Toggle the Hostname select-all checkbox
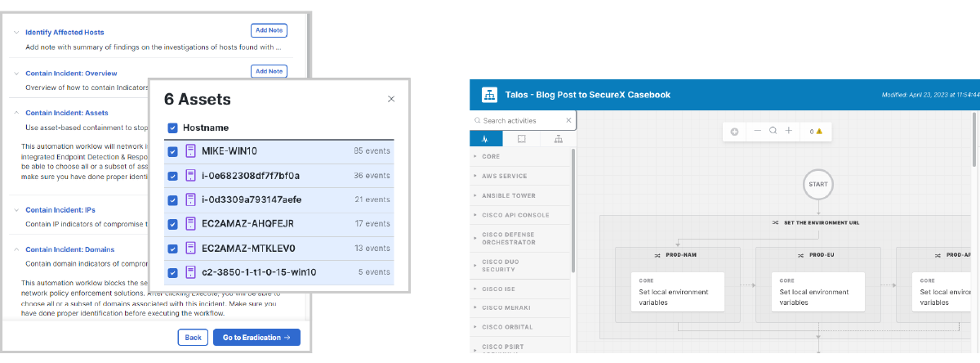Screen dimensions: 980x363 (x=172, y=128)
